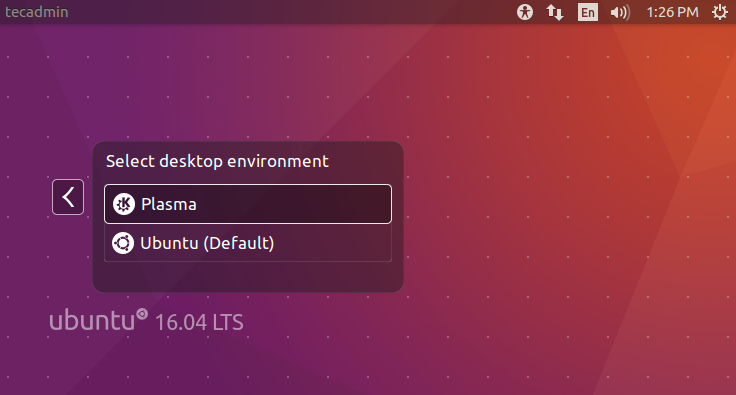Screen dimensions: 736x395
Task: Click the KDE Plasma gear logo icon
Action: click(124, 204)
